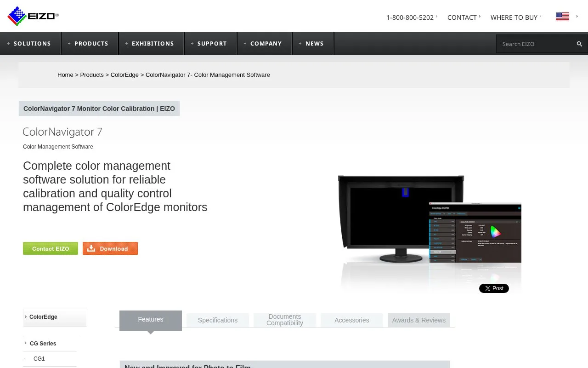Switch to the Specifications tab
This screenshot has width=588, height=368.
tap(218, 320)
